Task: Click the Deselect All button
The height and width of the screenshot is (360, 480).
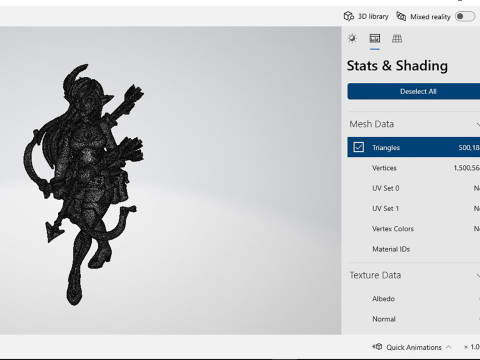Action: pos(414,91)
